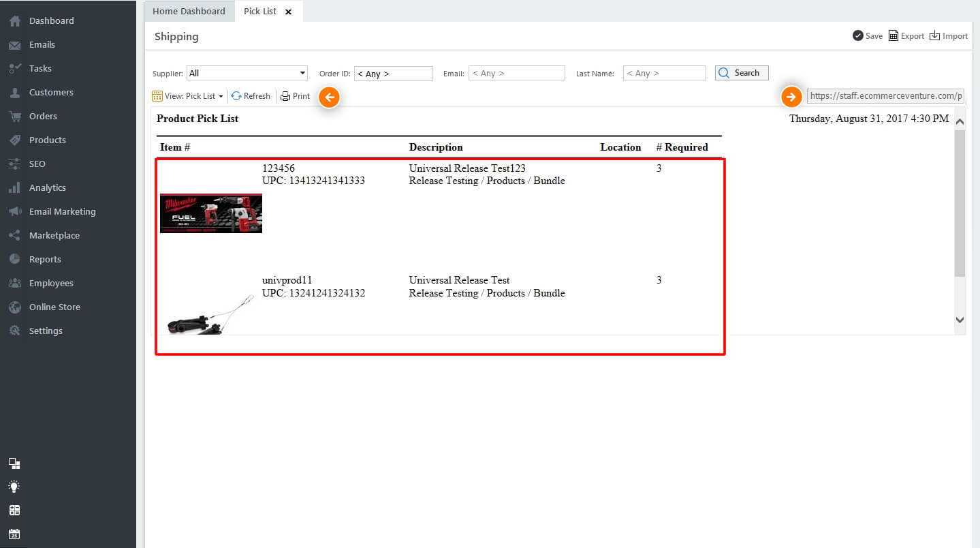Image resolution: width=980 pixels, height=548 pixels.
Task: Click the Print printer icon
Action: coord(285,96)
